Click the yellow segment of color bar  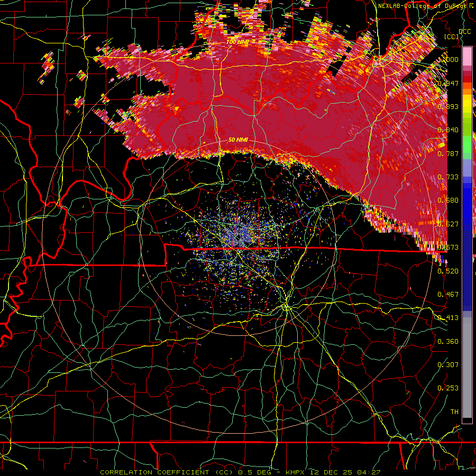[x=467, y=104]
